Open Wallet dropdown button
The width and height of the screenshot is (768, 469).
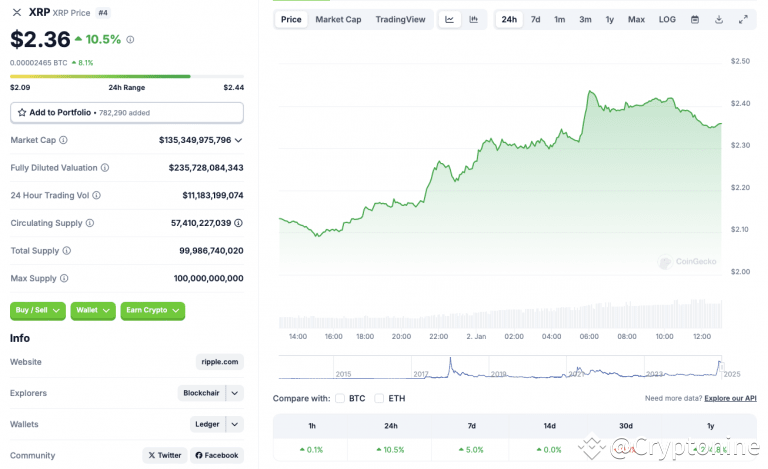(93, 310)
